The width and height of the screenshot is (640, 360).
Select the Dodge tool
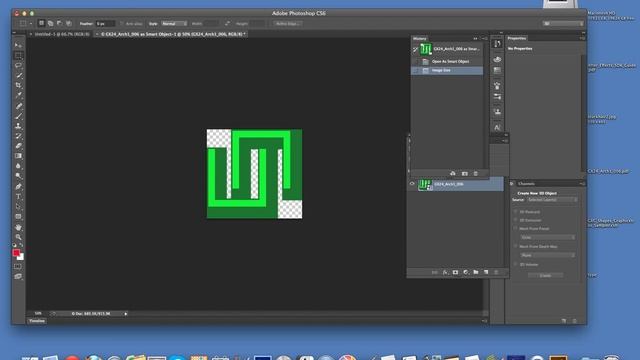pos(18,176)
